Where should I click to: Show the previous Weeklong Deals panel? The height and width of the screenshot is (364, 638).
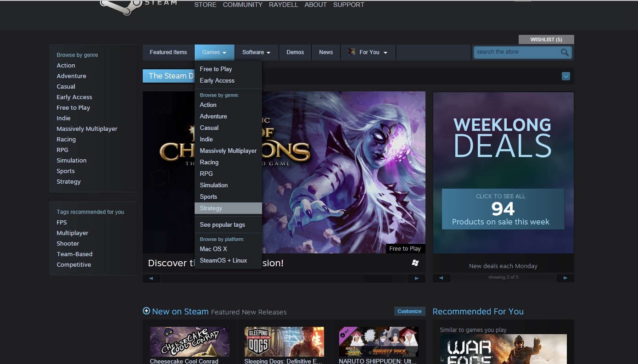pyautogui.click(x=441, y=278)
